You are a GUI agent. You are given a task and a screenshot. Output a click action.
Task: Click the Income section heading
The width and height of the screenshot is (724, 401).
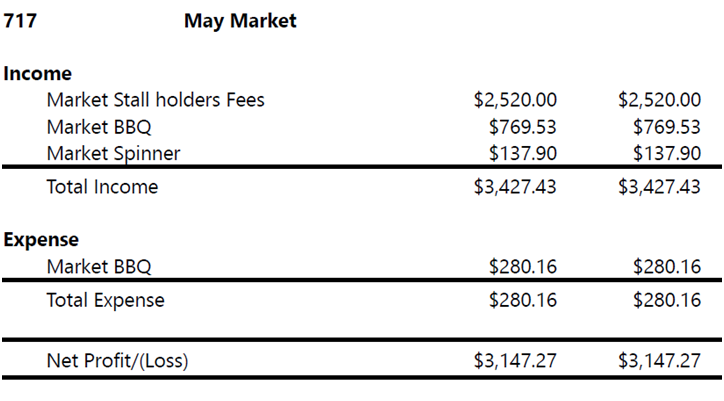coord(37,73)
